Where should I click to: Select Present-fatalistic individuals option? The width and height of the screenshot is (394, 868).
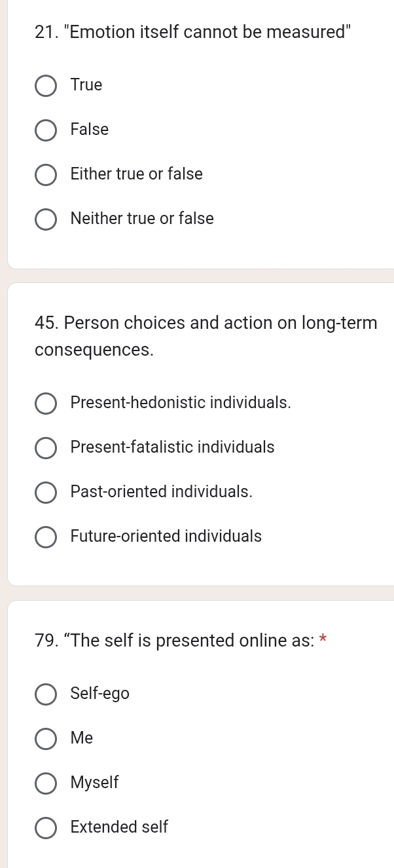45,447
